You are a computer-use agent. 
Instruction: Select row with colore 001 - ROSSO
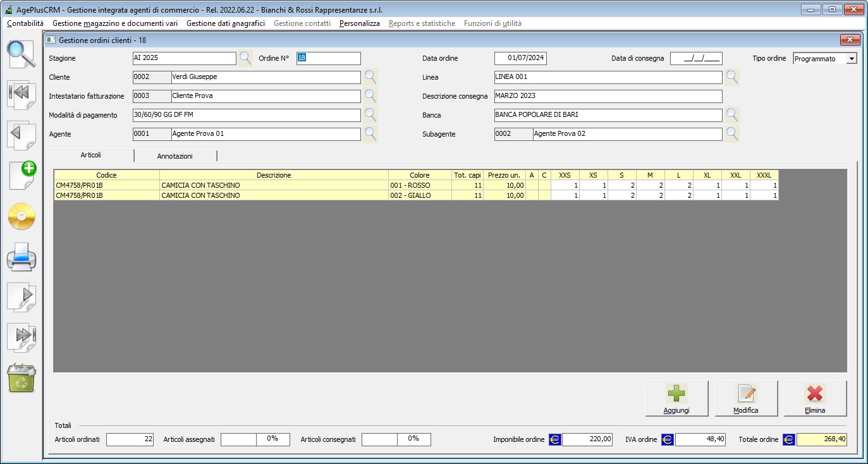[416, 185]
